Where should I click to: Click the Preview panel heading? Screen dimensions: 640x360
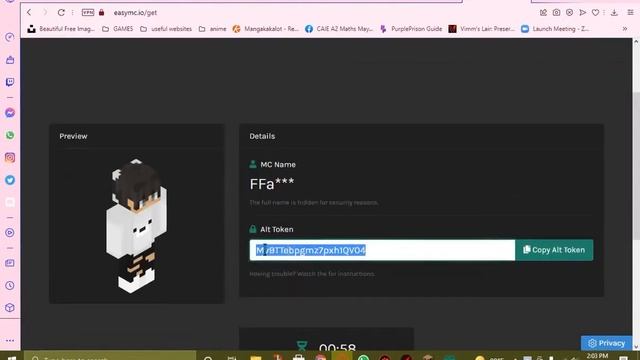click(73, 136)
